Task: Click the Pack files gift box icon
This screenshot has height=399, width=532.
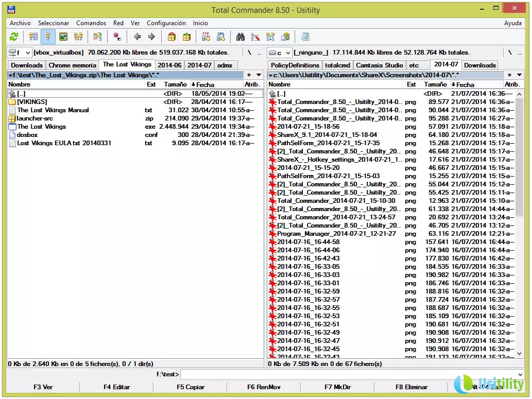Action: [171, 37]
